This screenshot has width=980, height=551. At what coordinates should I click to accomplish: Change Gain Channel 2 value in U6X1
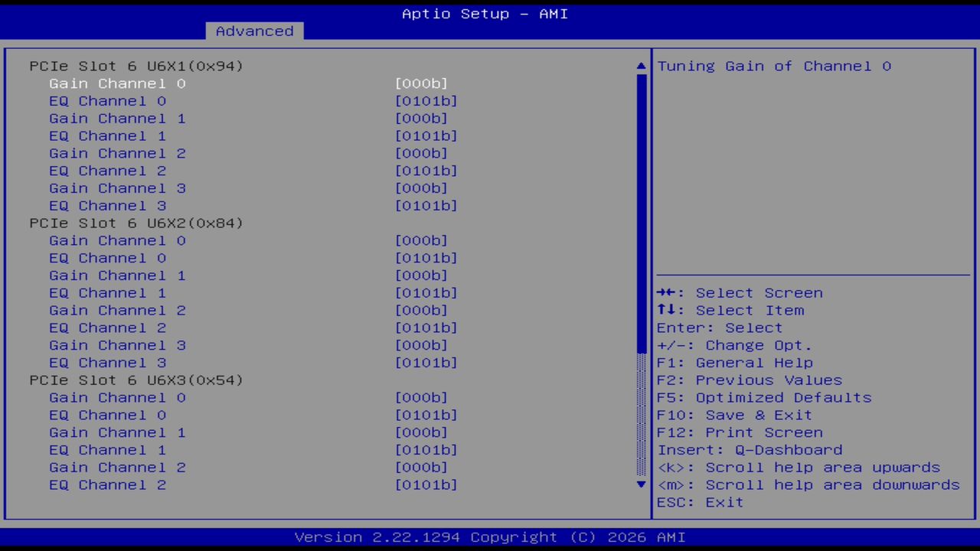coord(116,153)
